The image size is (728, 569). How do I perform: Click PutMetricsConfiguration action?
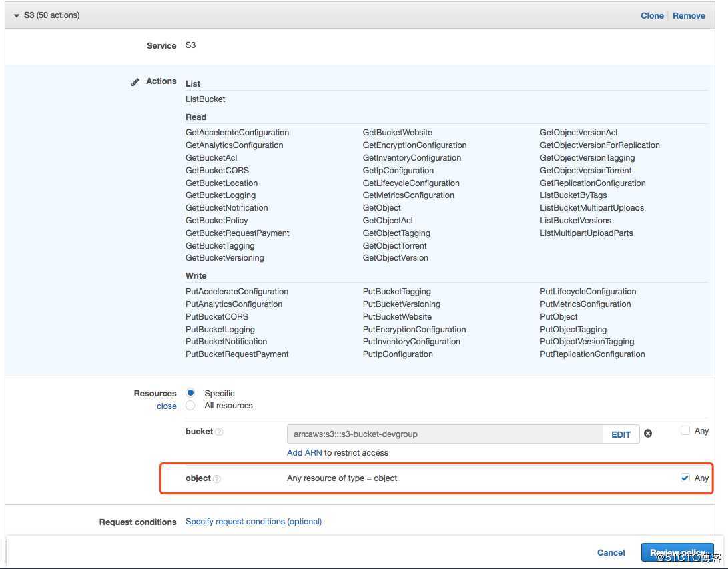pos(585,304)
